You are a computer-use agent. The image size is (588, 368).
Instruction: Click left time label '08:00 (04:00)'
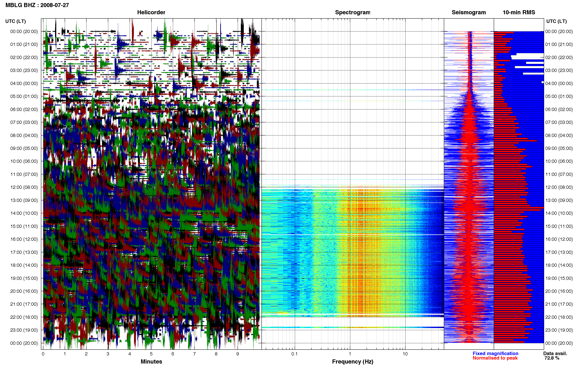click(24, 135)
